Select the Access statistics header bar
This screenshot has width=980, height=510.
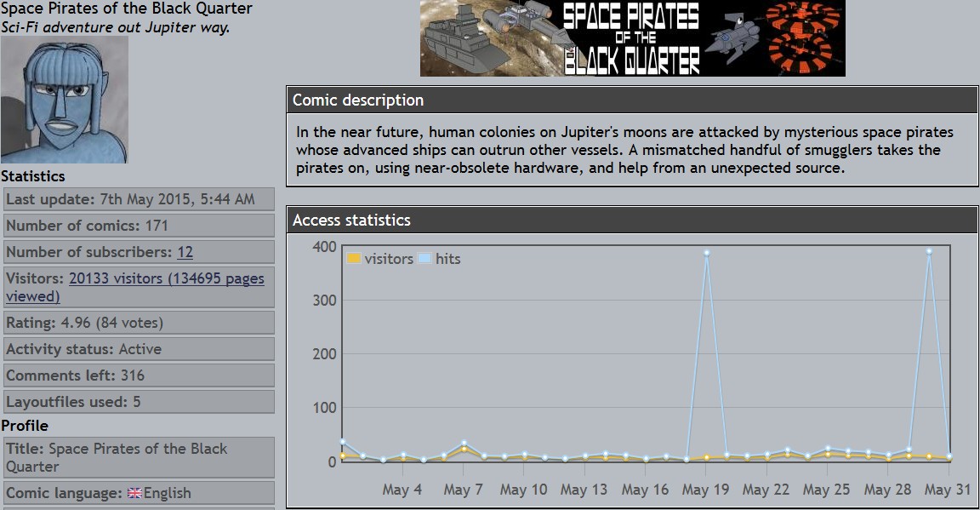coord(631,220)
